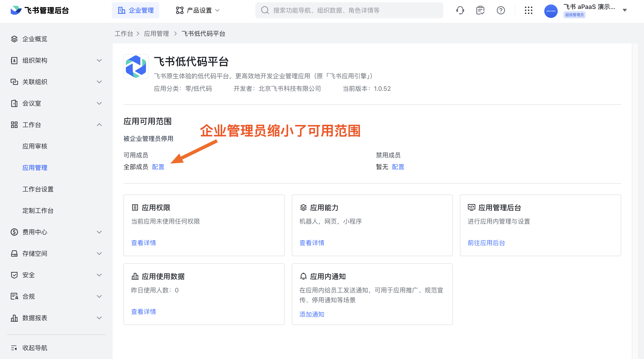Open the customer service headset icon
This screenshot has height=359, width=644.
(x=460, y=10)
